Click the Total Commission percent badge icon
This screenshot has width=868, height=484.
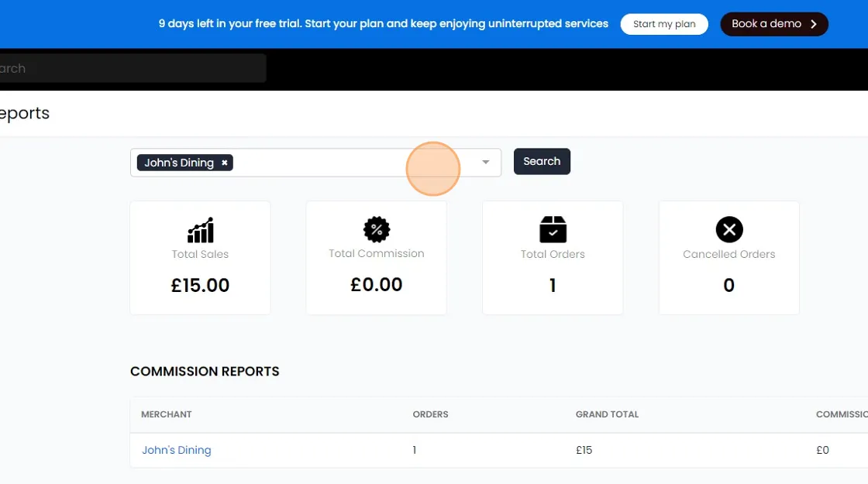377,229
